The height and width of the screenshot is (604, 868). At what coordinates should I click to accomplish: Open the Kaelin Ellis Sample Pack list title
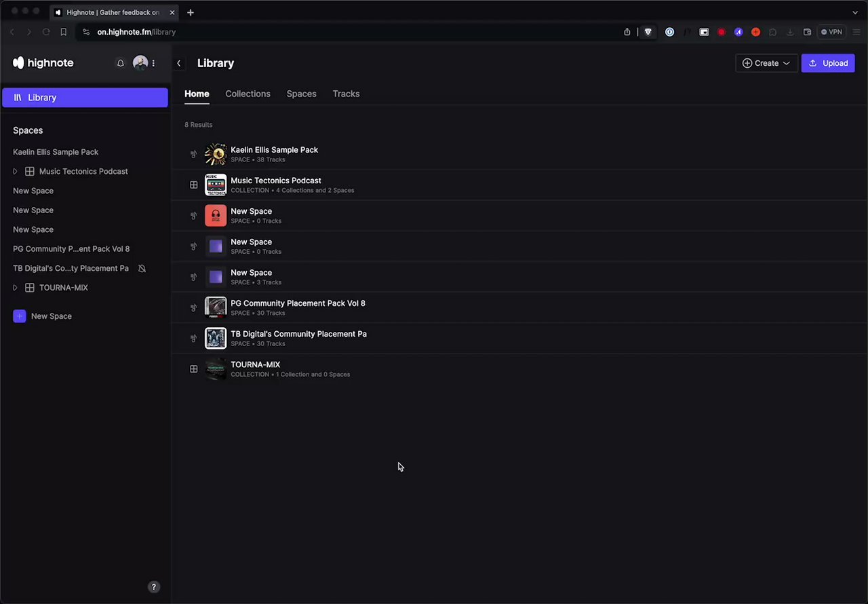pos(274,150)
